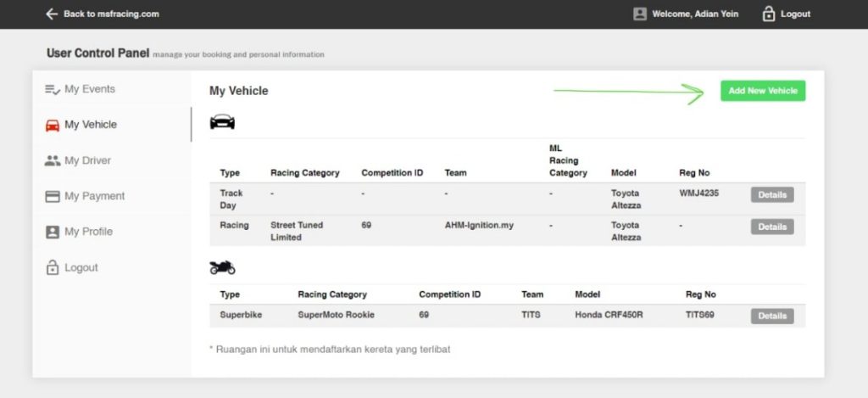
Task: Follow the Back to msfracing.com link
Action: click(x=110, y=14)
